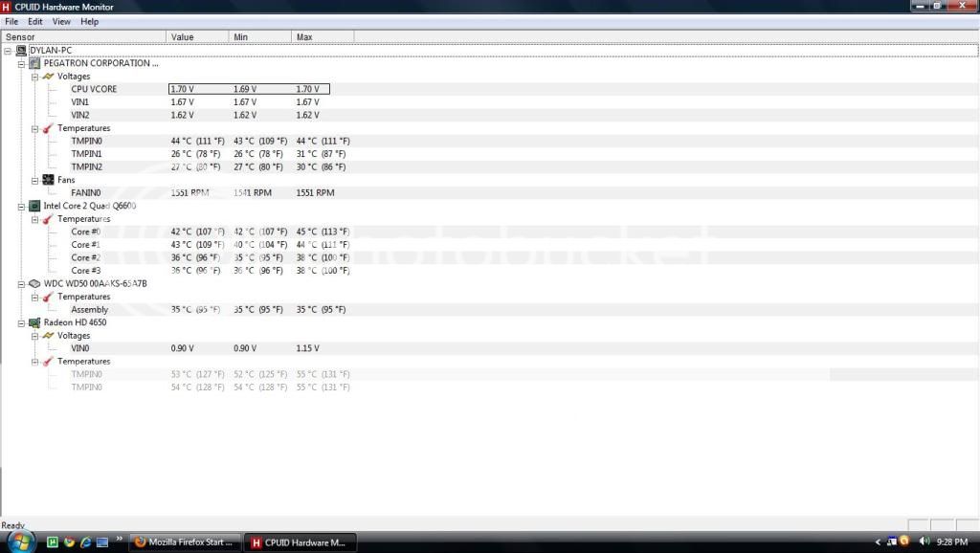Screen dimensions: 980x553
Task: Collapse Temperatures under Intel Core 2 Quad
Action: 35,219
